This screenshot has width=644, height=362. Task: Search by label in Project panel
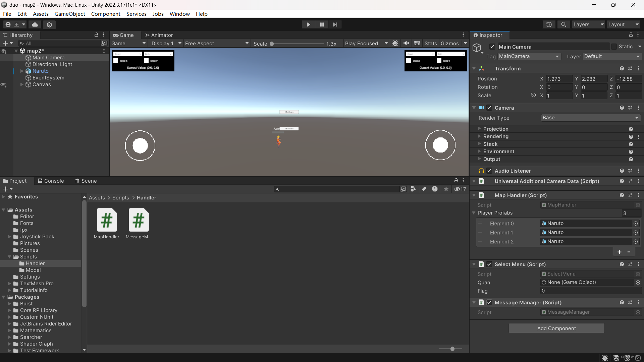[424, 189]
